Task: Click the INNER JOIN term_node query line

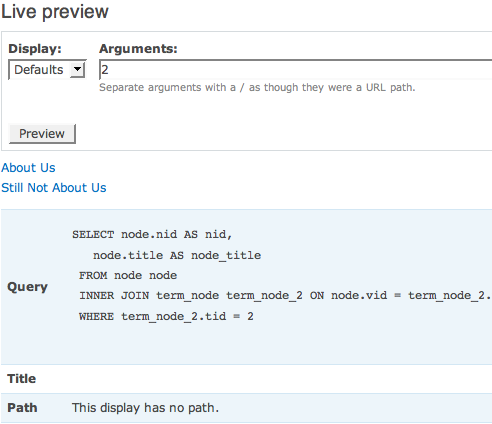Action: pos(285,296)
